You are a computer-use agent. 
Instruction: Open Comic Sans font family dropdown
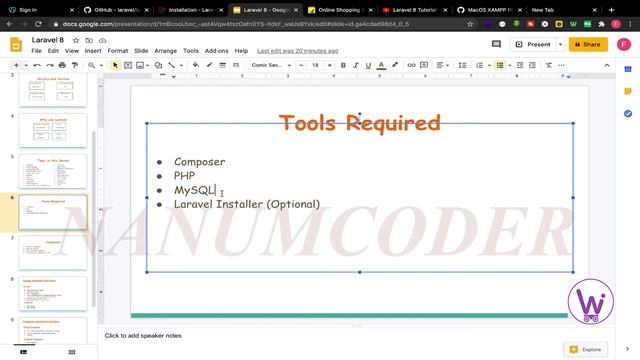271,65
